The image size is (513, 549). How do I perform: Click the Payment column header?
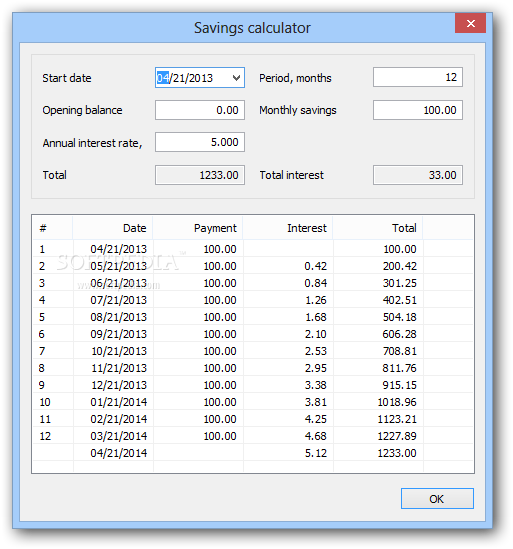coord(198,228)
